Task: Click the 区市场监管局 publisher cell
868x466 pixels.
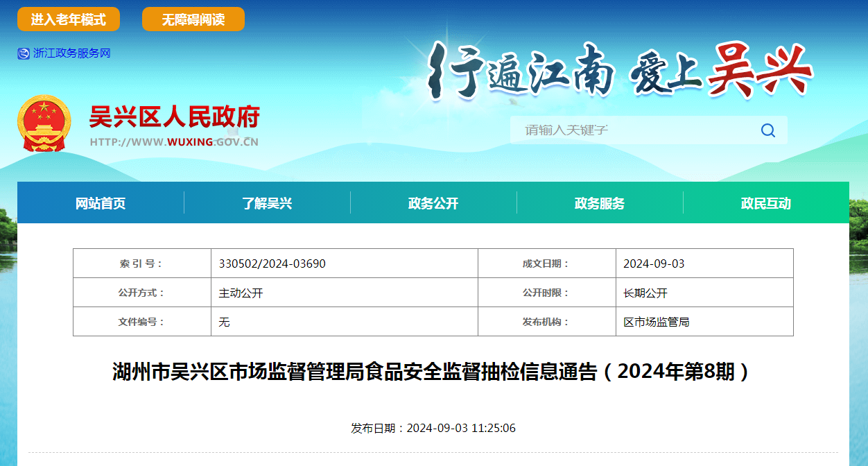Action: [x=657, y=322]
